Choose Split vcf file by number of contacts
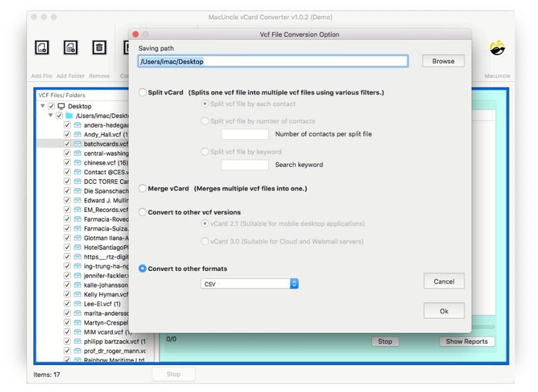The width and height of the screenshot is (538, 392). coord(205,121)
